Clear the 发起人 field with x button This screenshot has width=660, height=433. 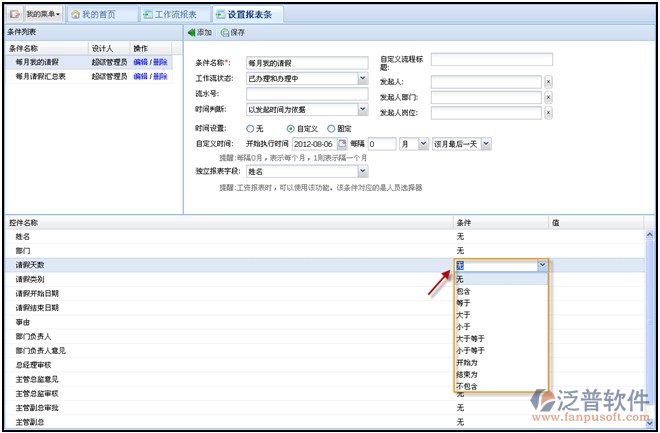coord(548,81)
